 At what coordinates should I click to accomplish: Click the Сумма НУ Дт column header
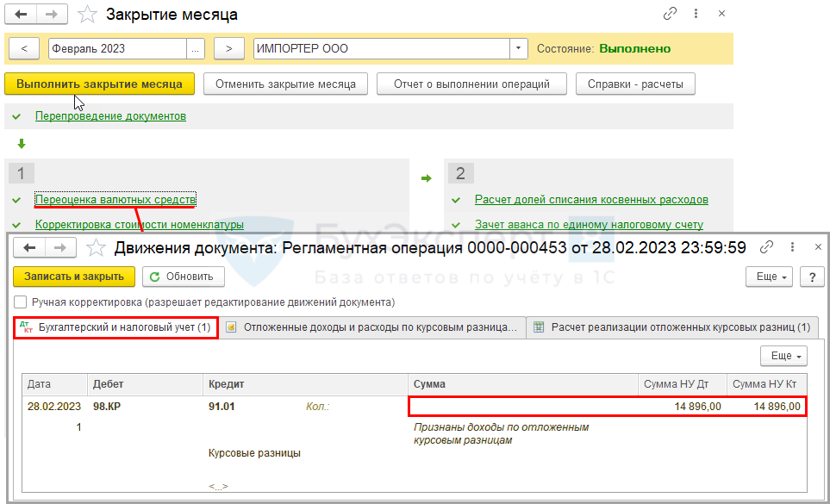point(683,384)
